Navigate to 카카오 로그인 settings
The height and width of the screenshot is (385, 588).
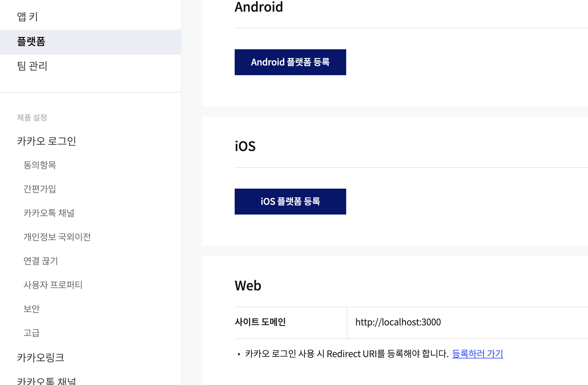(47, 141)
